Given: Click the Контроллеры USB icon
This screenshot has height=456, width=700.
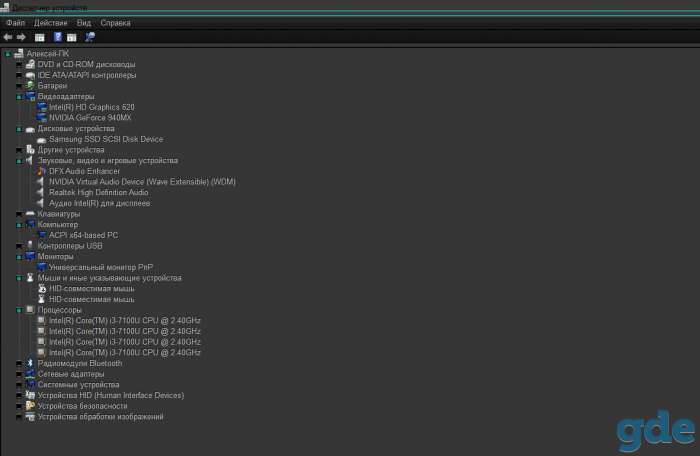Looking at the screenshot, I should [x=30, y=245].
